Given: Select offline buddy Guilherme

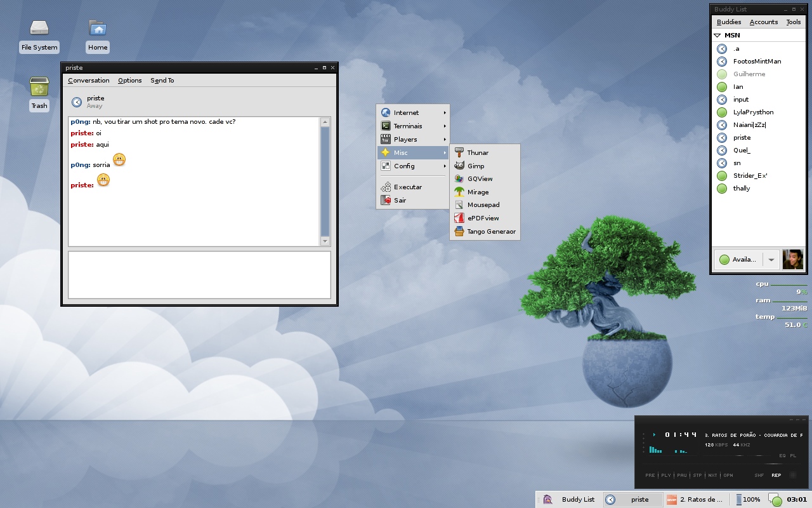Looking at the screenshot, I should 759,74.
